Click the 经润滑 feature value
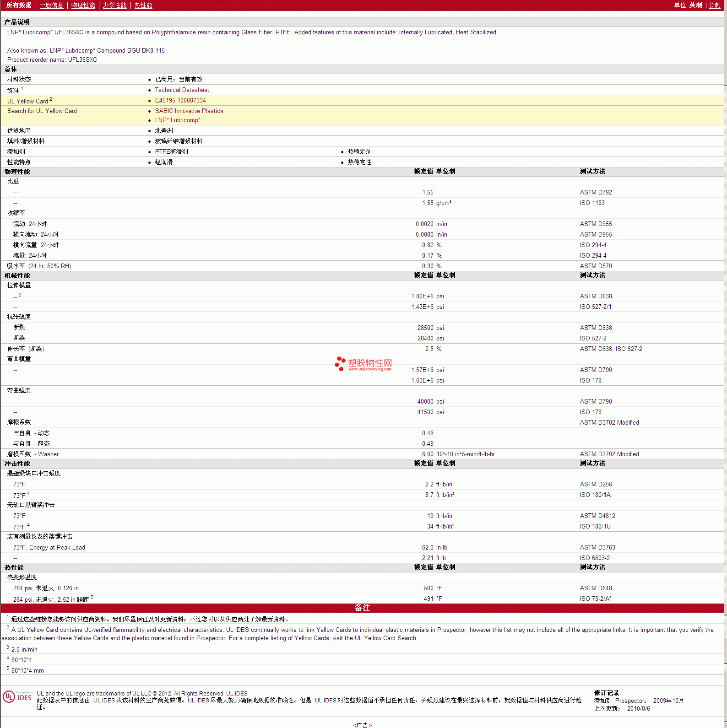Screen dimensions: 727x728 pos(163,162)
